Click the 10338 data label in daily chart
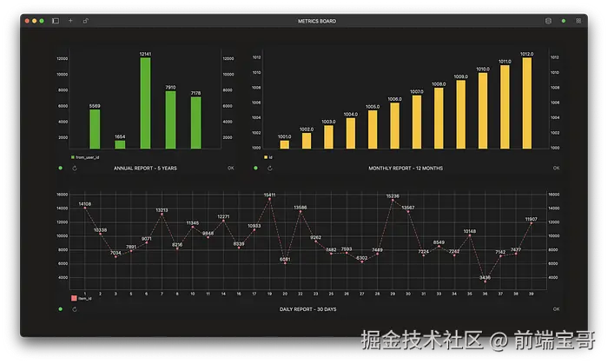Image resolution: width=608 pixels, height=364 pixels. 100,230
